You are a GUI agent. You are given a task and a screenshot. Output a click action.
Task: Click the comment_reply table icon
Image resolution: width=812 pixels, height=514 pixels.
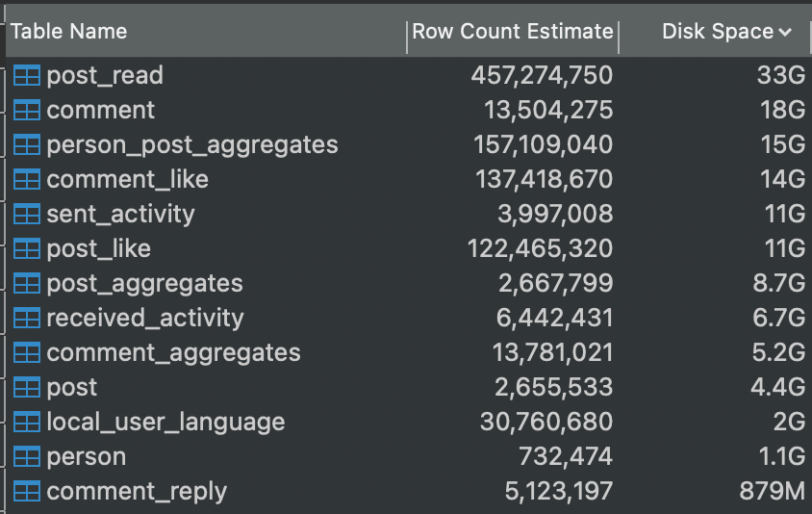point(26,492)
